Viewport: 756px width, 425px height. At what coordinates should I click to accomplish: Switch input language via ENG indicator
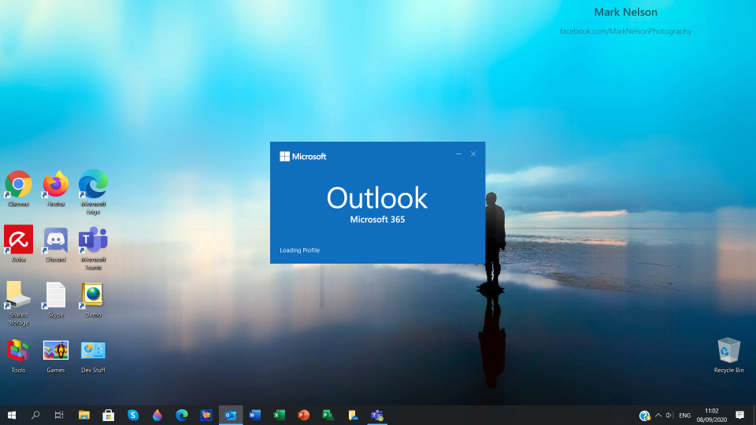click(685, 415)
